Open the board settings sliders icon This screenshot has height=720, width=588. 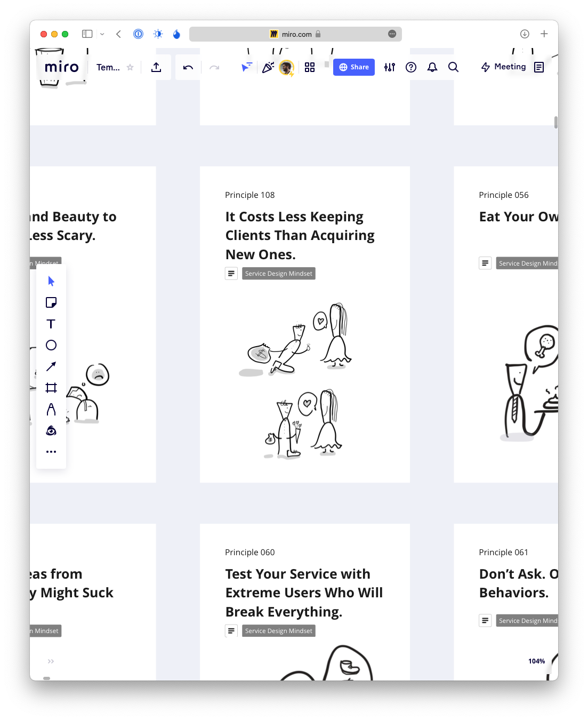coord(390,67)
